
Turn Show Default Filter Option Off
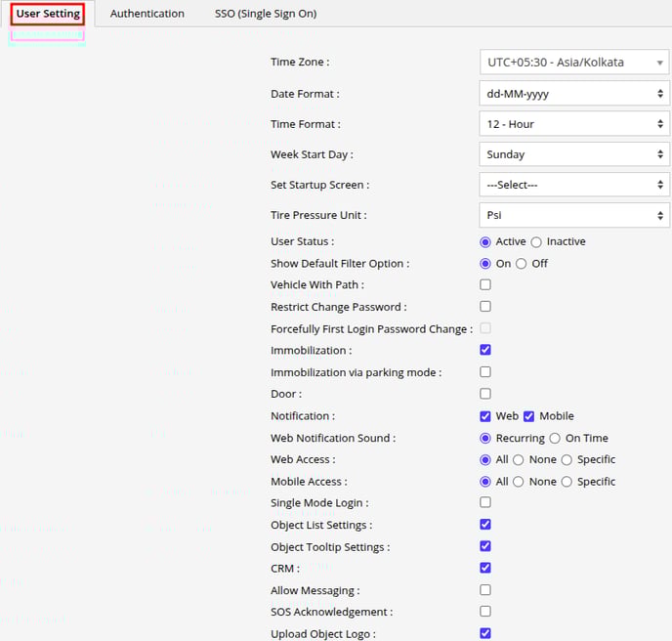(x=522, y=264)
